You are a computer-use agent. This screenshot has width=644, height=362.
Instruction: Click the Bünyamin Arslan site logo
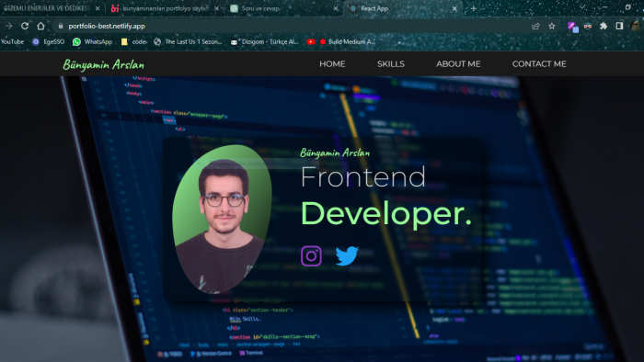pos(103,65)
